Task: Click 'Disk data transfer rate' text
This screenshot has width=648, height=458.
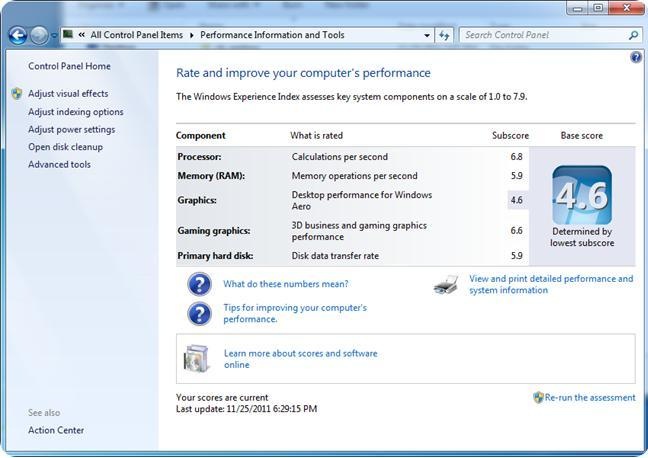Action: pyautogui.click(x=335, y=256)
